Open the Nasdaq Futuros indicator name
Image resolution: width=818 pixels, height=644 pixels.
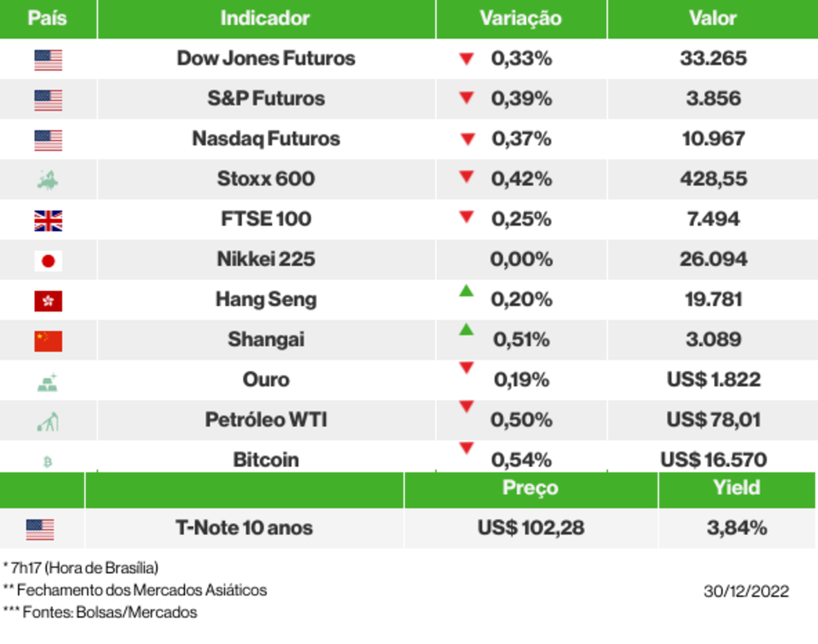coord(266,139)
